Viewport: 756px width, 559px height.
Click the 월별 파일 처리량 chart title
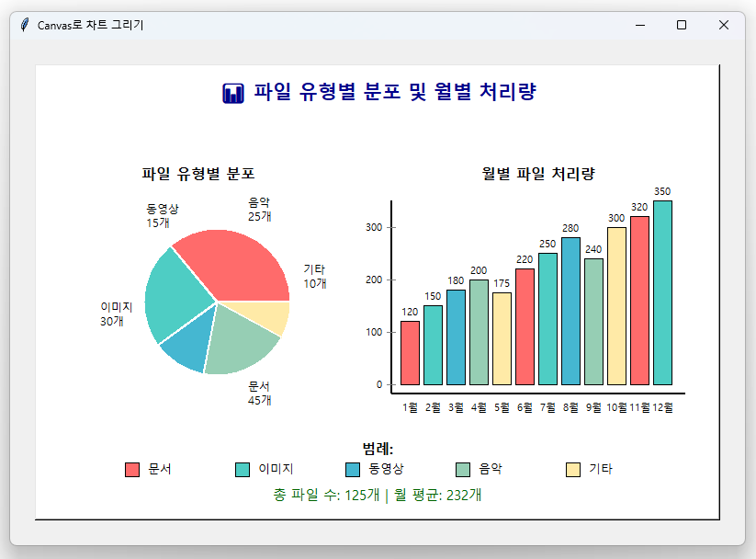[536, 171]
